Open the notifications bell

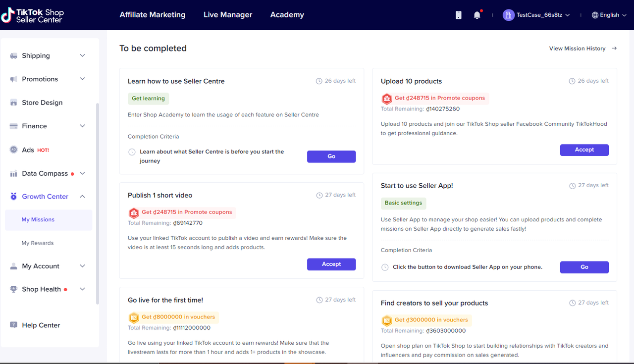coord(477,15)
